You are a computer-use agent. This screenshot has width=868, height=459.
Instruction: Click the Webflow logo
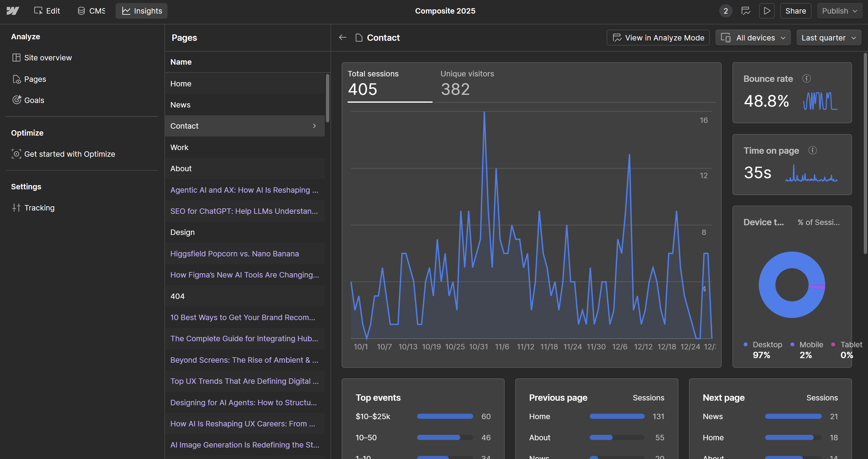coord(12,11)
